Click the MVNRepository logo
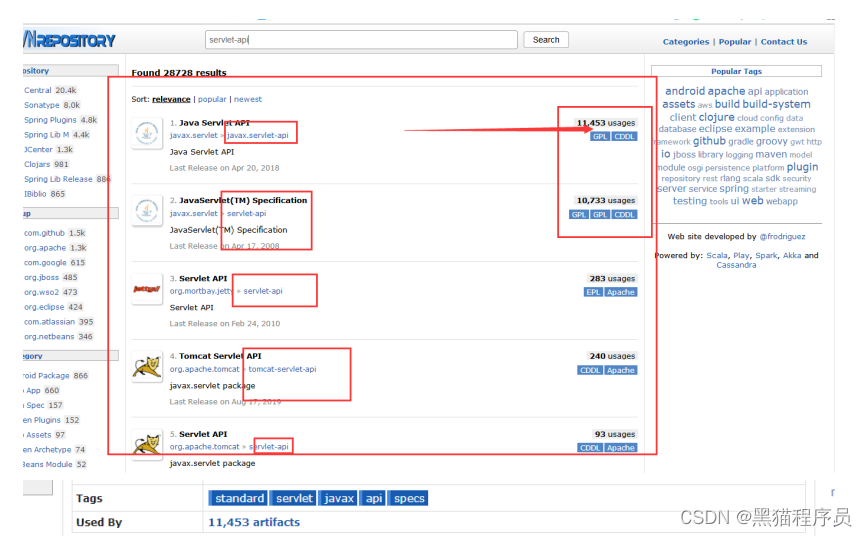This screenshot has height=536, width=867. point(69,40)
